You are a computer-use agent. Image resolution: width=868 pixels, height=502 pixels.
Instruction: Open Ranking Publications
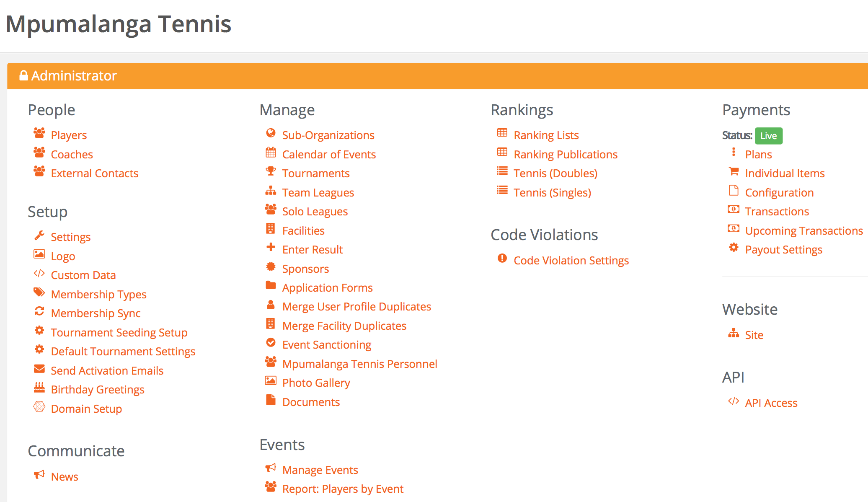click(x=566, y=154)
